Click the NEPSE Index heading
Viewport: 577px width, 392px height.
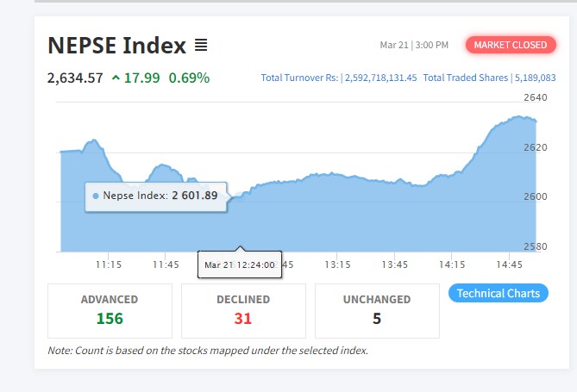tap(116, 46)
